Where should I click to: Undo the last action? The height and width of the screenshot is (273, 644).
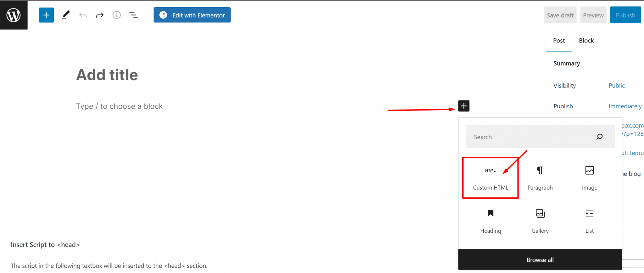(x=83, y=15)
